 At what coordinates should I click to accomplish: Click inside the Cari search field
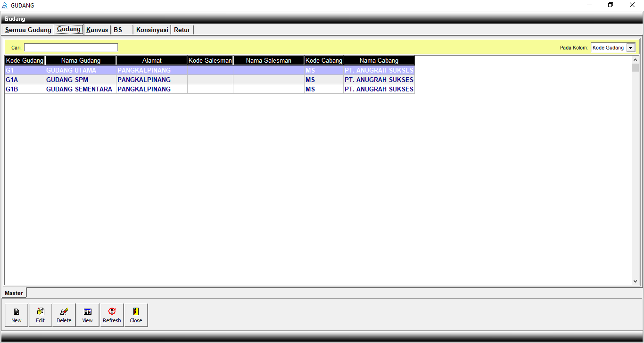pyautogui.click(x=71, y=48)
